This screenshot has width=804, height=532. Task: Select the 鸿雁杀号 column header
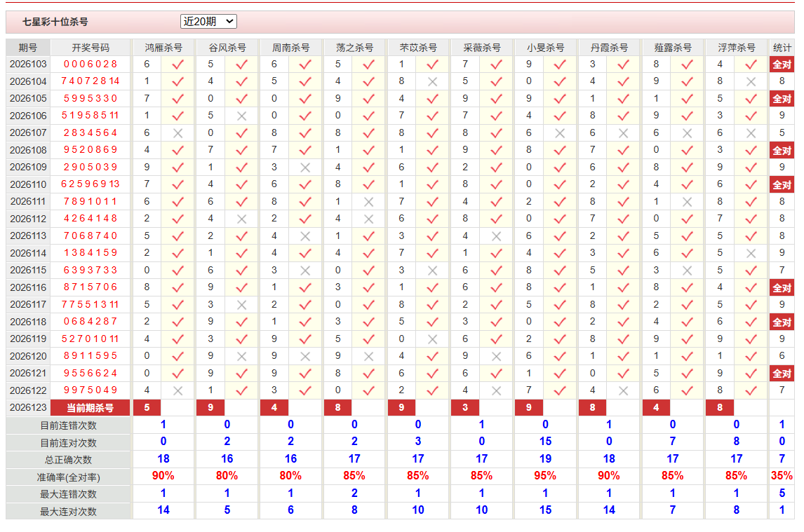pyautogui.click(x=163, y=48)
